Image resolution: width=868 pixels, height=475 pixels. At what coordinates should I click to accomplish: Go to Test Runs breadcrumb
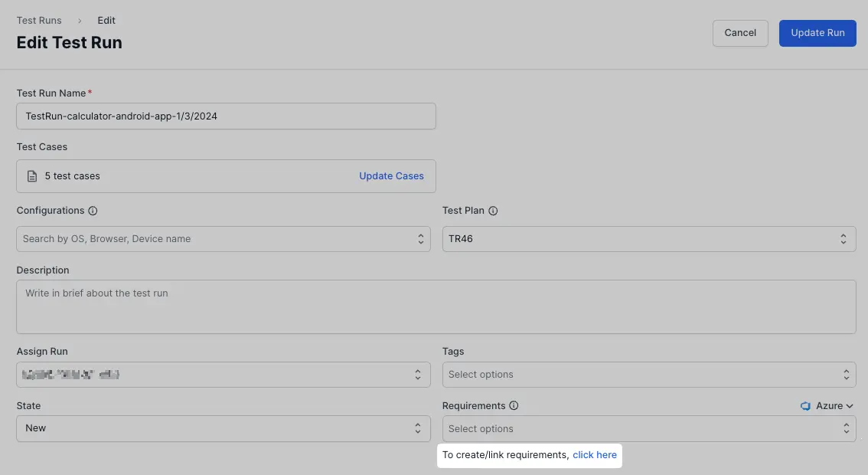click(39, 21)
